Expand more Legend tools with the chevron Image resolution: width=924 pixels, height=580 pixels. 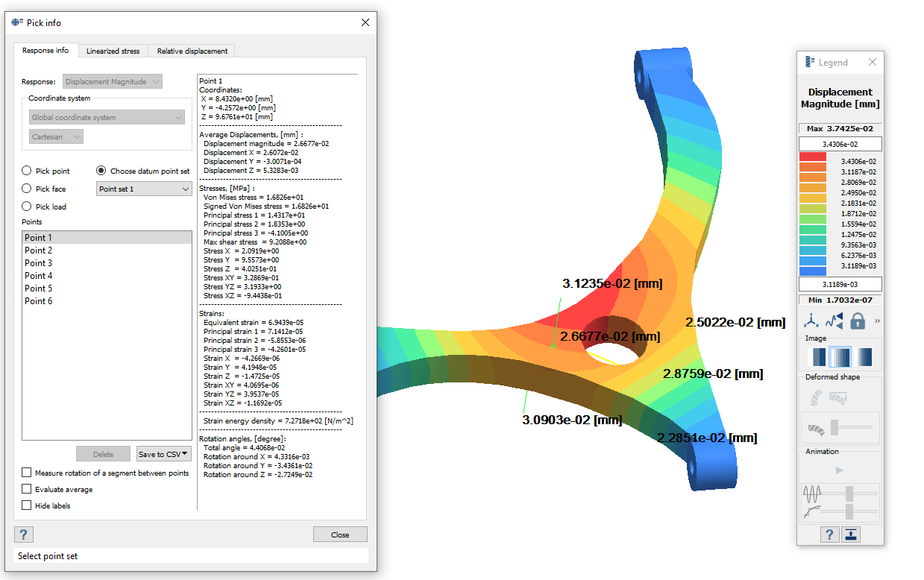click(877, 321)
